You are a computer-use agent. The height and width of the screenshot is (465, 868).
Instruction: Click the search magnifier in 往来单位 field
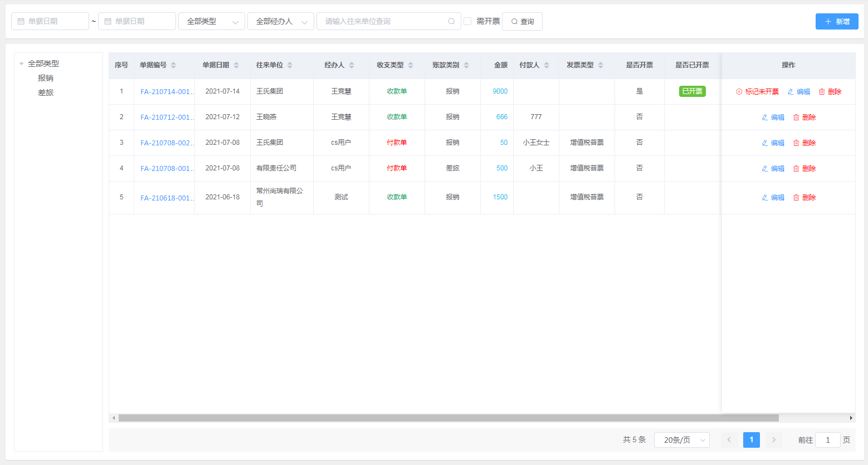[451, 22]
